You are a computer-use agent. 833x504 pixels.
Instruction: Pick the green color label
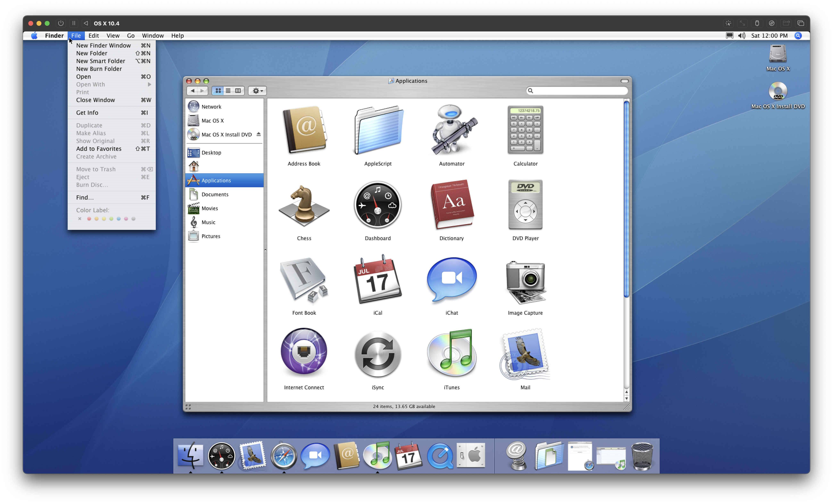click(x=111, y=219)
